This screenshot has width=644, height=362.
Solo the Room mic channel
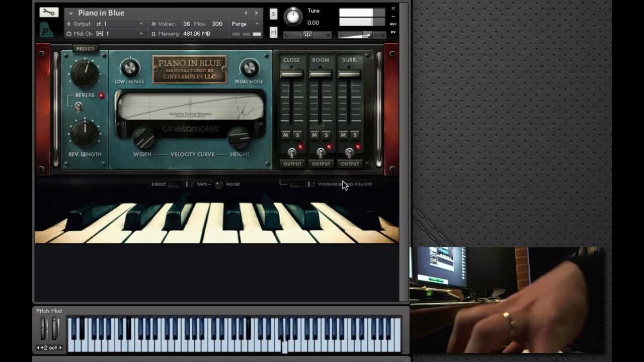point(326,135)
